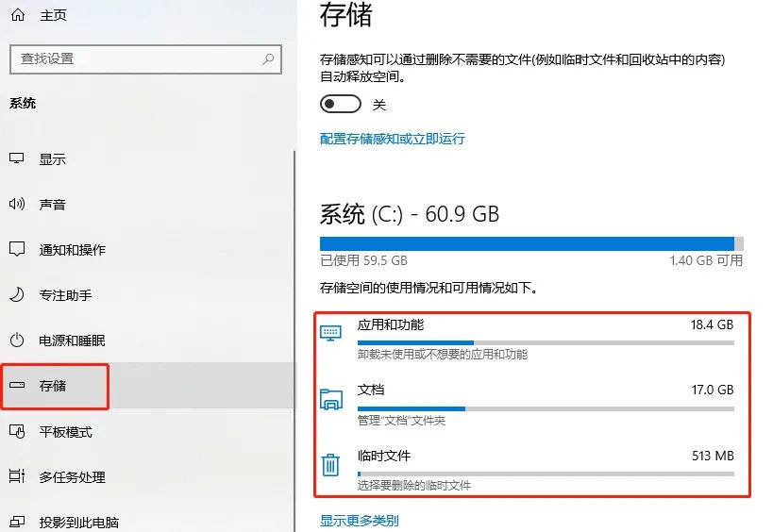Screen dimensions: 773x532
Task: Click the 专注助手 moon icon
Action: [x=17, y=294]
